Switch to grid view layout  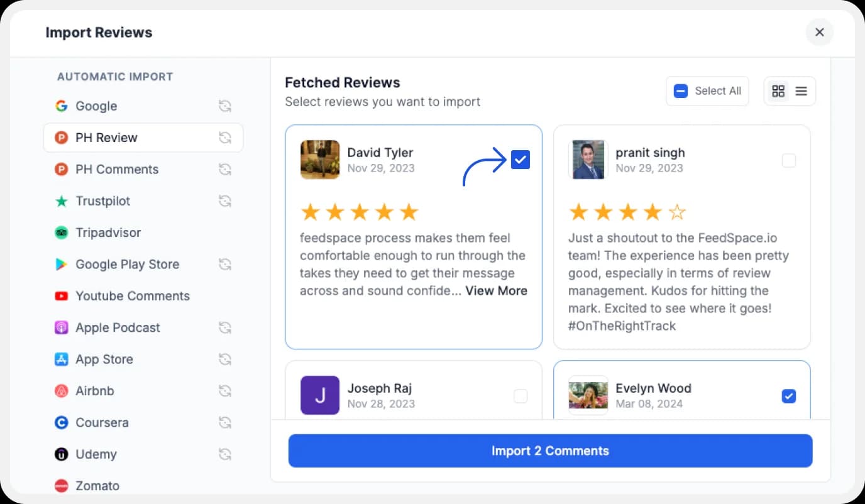778,90
